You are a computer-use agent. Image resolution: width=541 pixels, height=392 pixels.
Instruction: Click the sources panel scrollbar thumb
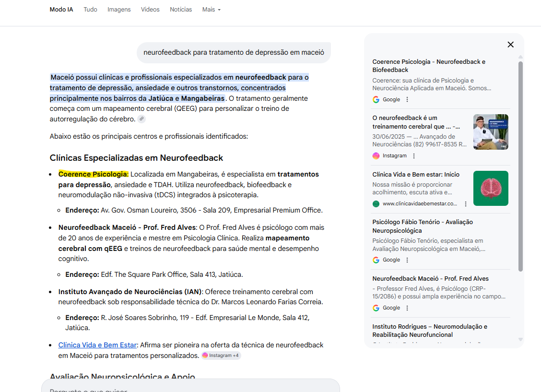click(520, 166)
